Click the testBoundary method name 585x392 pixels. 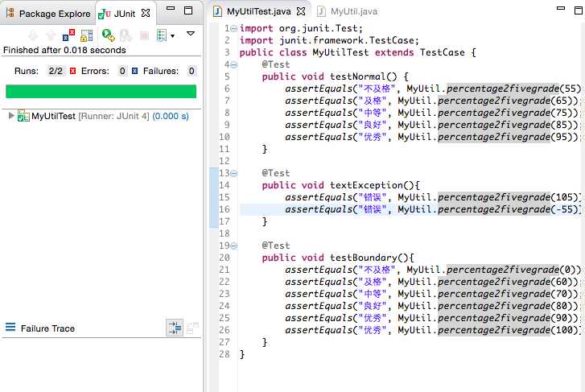[x=364, y=258]
